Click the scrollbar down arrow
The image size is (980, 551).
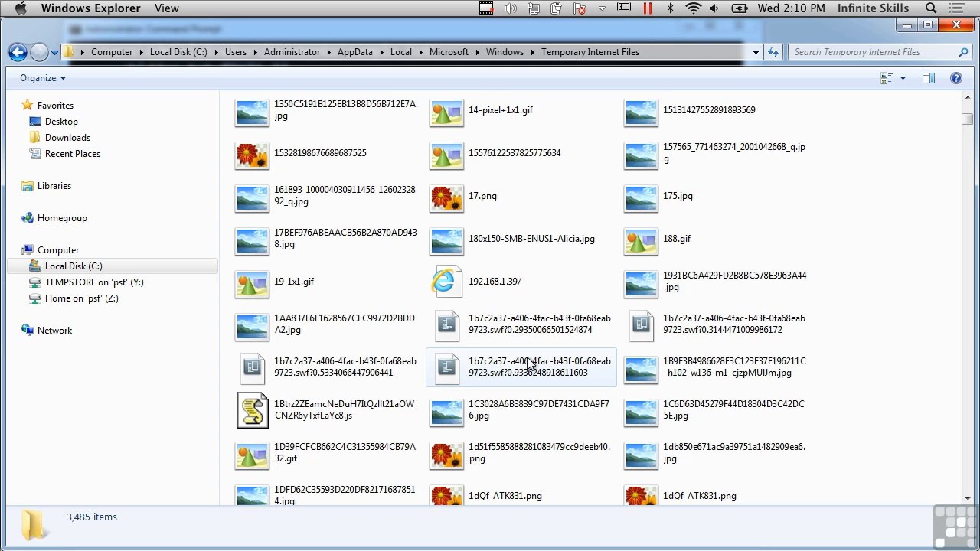tap(968, 498)
